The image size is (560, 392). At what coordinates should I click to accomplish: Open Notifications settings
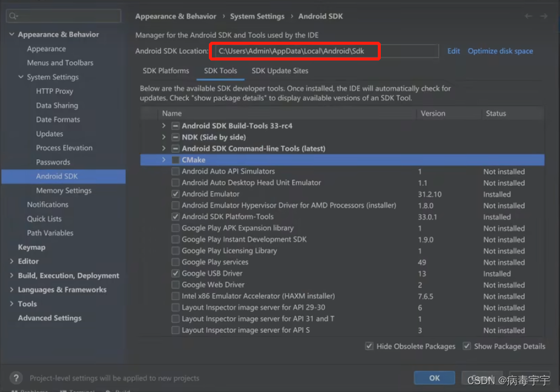point(47,204)
